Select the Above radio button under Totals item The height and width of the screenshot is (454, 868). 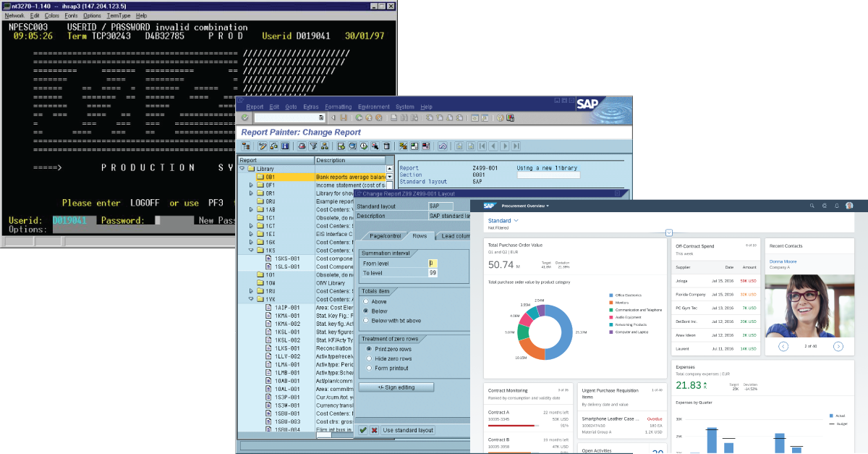click(x=367, y=301)
